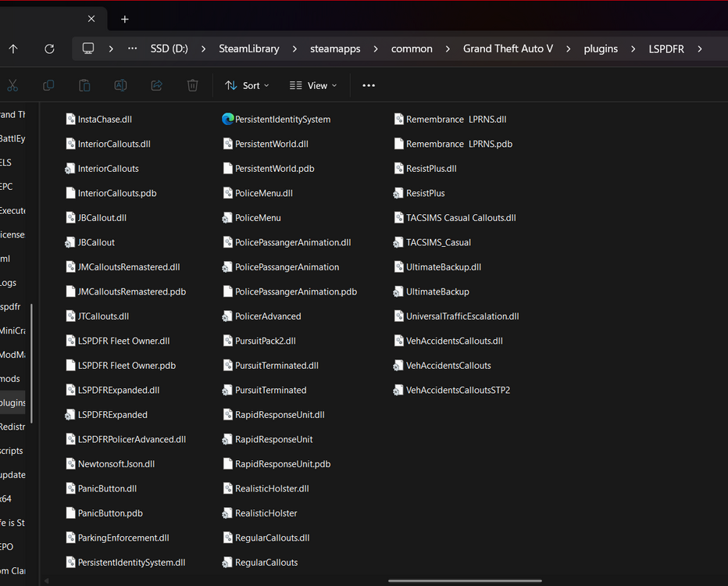Screen dimensions: 728x586
Task: Click the Refresh icon in navigation bar
Action: tap(49, 48)
